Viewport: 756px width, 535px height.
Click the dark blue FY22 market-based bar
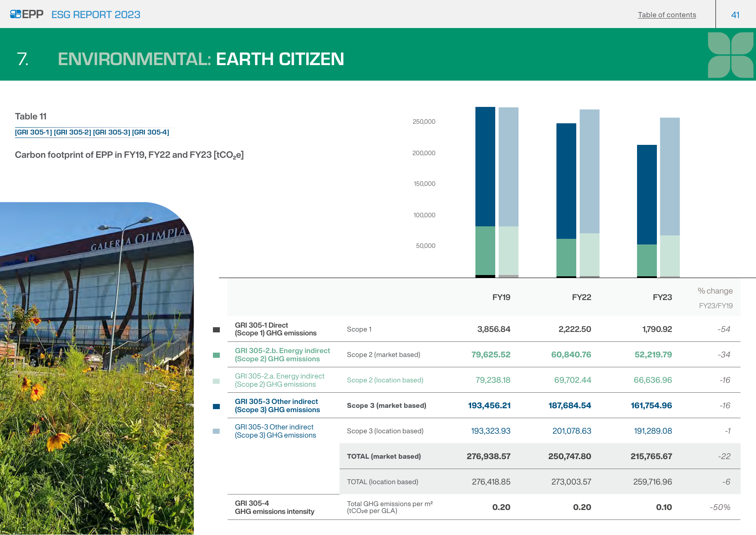pyautogui.click(x=566, y=181)
